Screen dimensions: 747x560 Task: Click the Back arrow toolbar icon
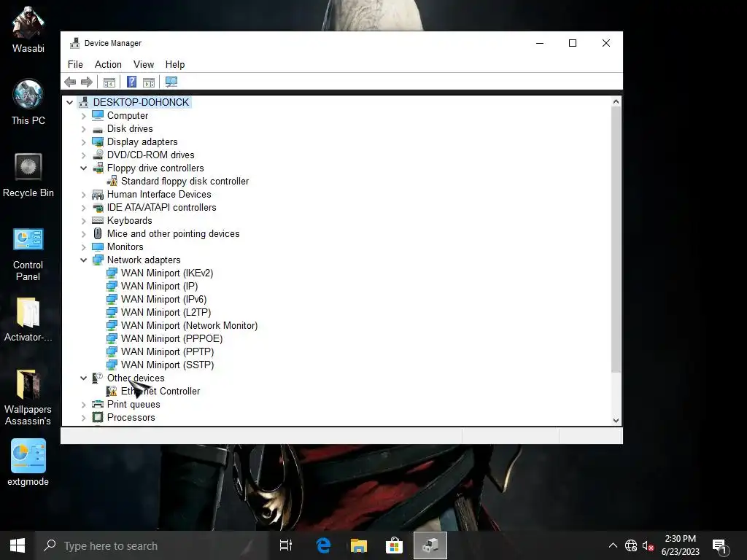point(70,82)
